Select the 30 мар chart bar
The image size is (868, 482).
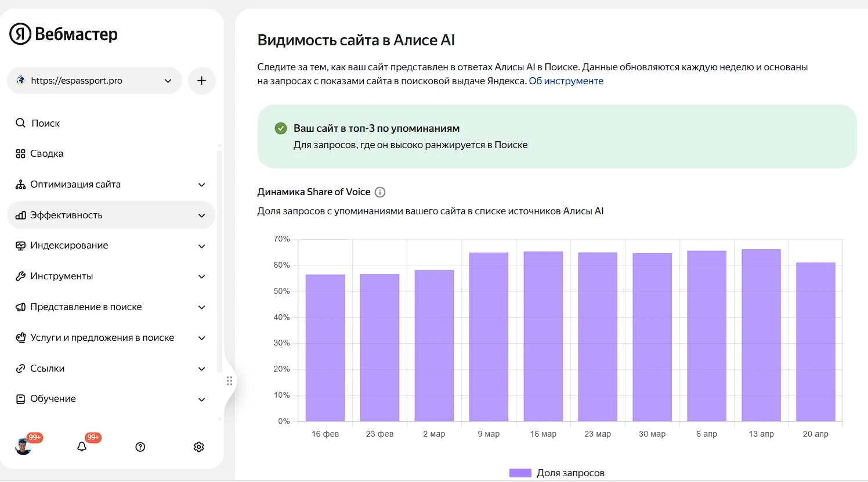[x=652, y=337]
